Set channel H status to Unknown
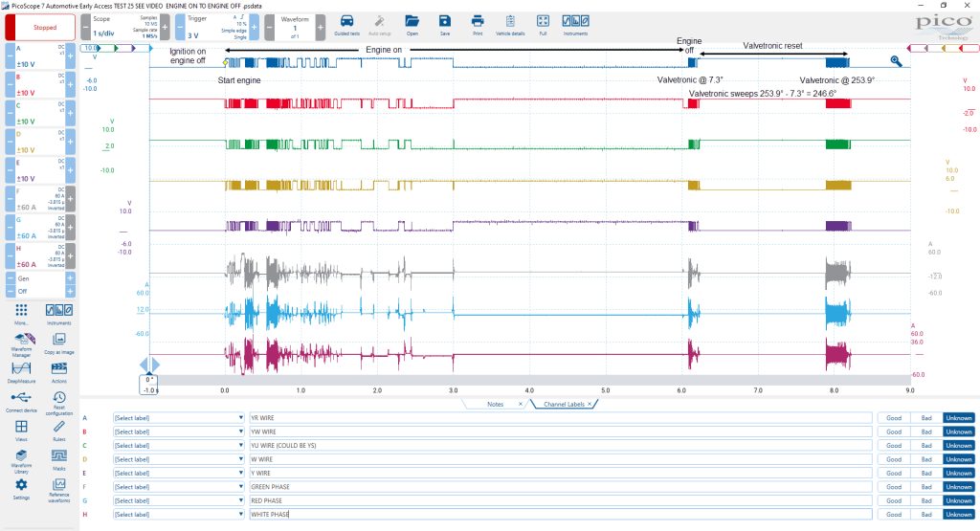The height and width of the screenshot is (531, 980). pos(959,514)
